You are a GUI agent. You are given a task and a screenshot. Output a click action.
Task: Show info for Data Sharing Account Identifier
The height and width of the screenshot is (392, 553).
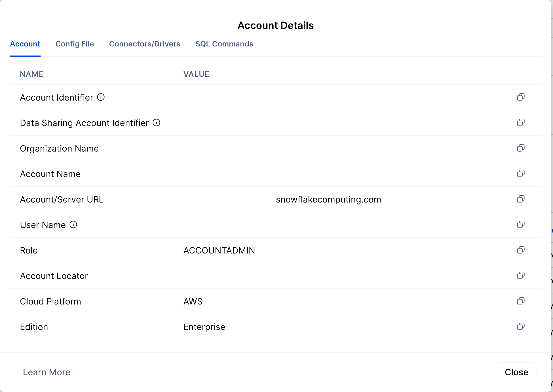156,123
